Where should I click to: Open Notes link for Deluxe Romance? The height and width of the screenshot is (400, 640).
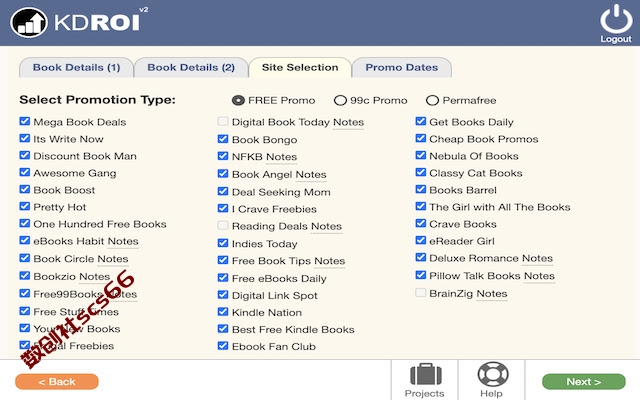tap(537, 258)
